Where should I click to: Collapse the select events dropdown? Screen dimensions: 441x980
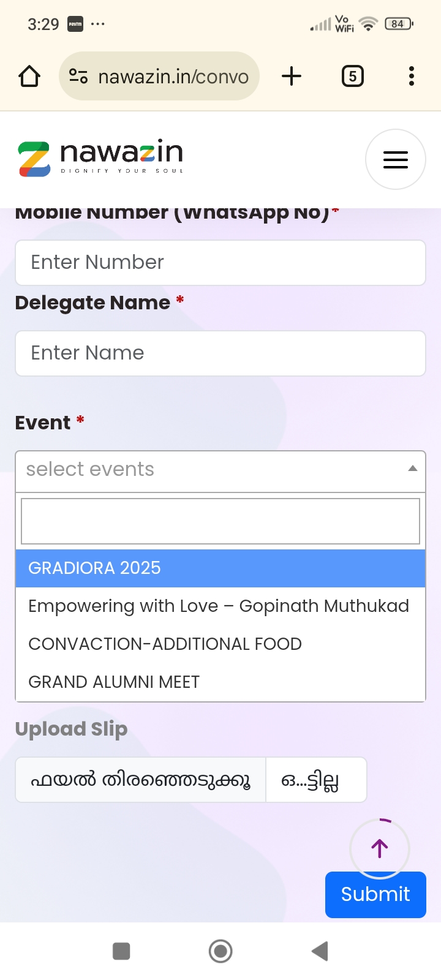click(x=221, y=470)
